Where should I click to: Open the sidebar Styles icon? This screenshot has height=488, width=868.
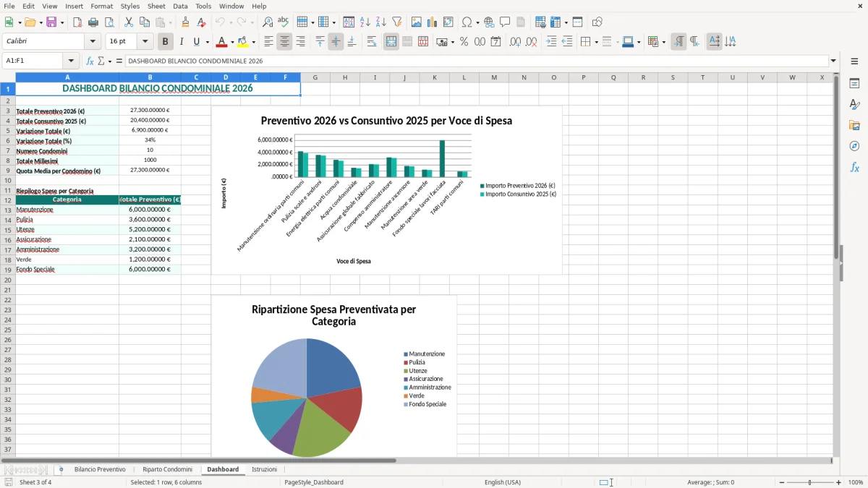tap(854, 104)
